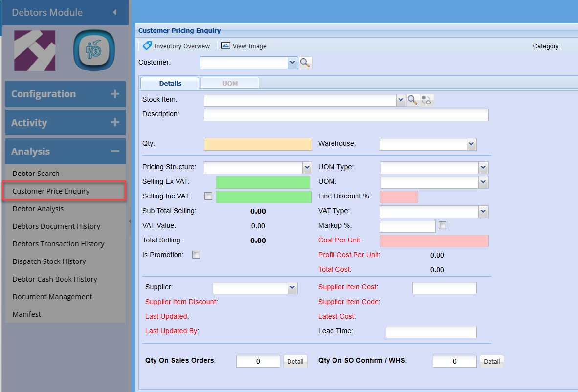Click the Inventory Overview tag icon

tap(147, 46)
